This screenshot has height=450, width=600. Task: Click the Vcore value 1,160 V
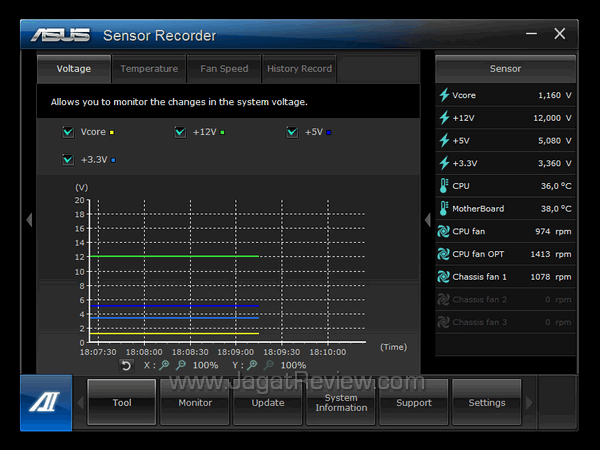[555, 95]
